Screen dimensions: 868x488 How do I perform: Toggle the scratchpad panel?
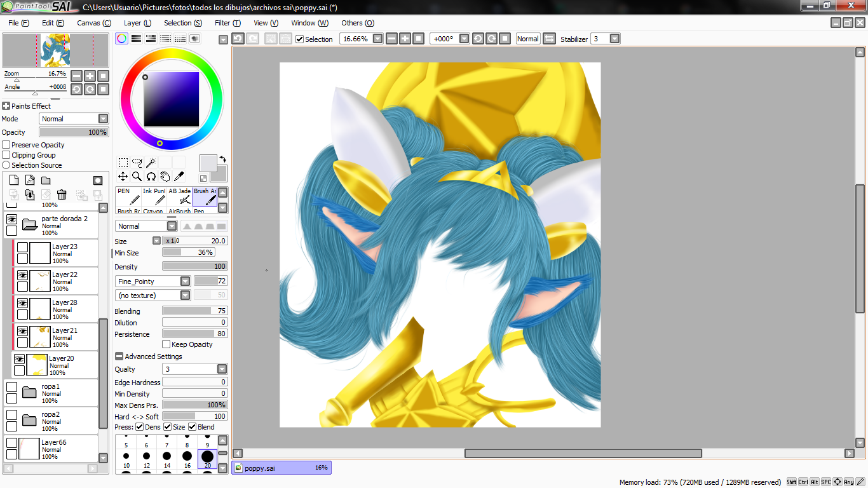pos(194,39)
